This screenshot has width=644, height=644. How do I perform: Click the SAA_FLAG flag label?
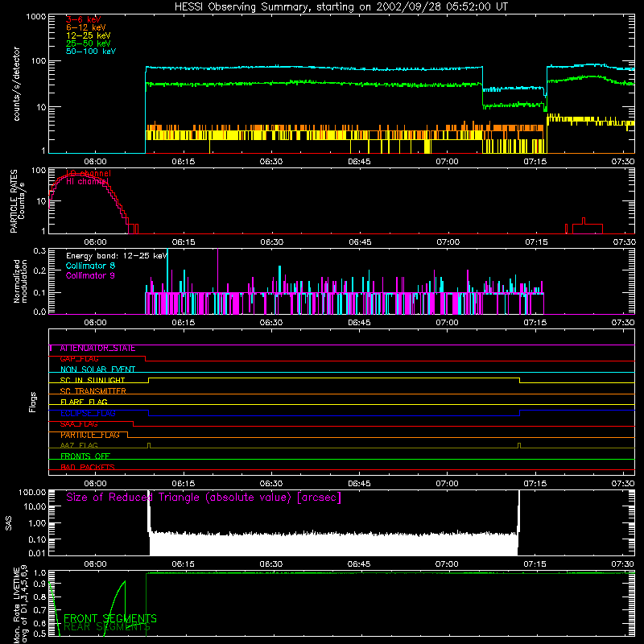[79, 424]
